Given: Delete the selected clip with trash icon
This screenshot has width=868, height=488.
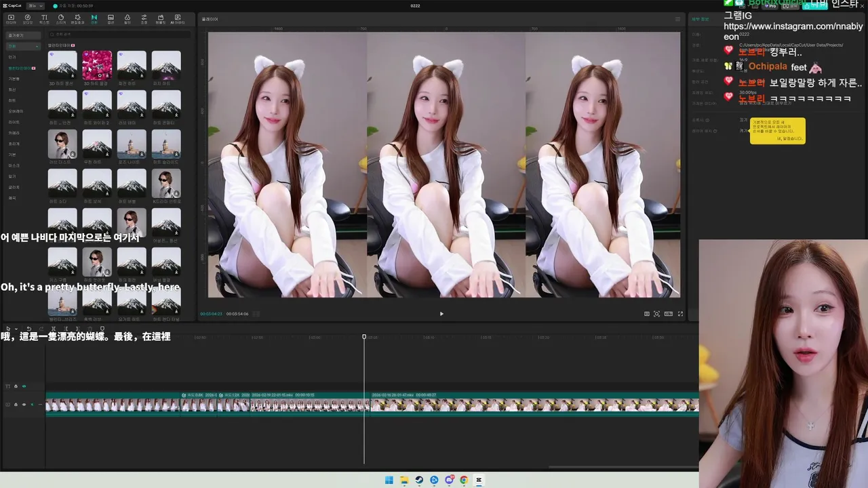Looking at the screenshot, I should point(90,329).
